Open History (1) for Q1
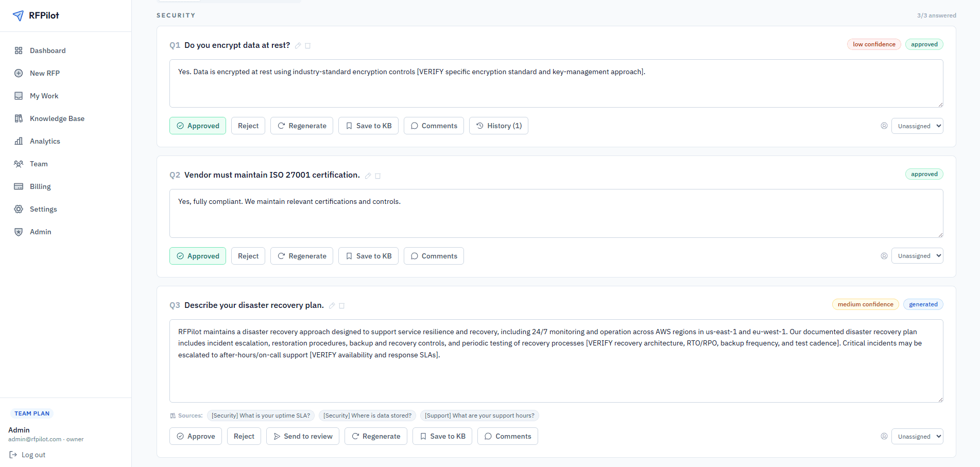The height and width of the screenshot is (467, 980). point(498,126)
